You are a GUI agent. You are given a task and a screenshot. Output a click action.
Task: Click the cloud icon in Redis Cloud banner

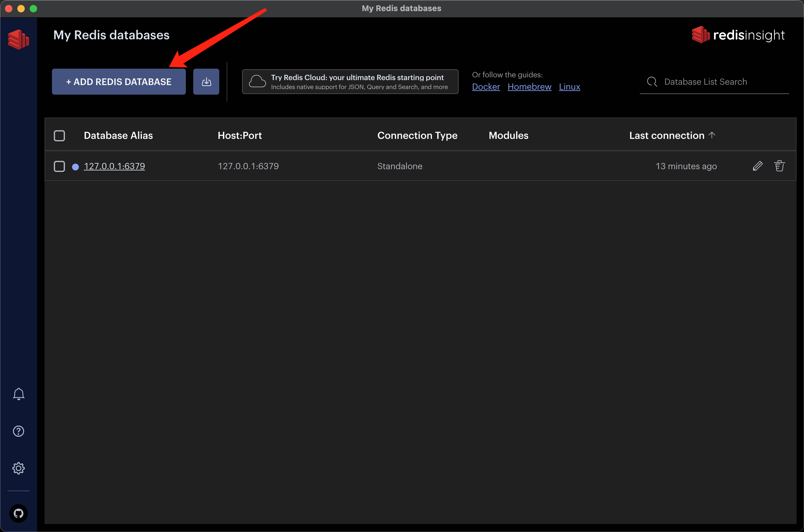click(257, 82)
